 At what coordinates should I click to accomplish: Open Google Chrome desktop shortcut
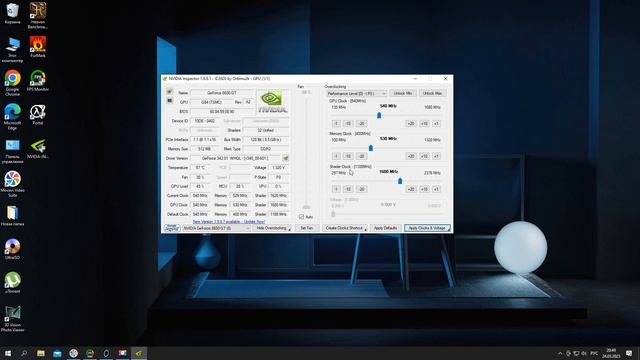12,83
